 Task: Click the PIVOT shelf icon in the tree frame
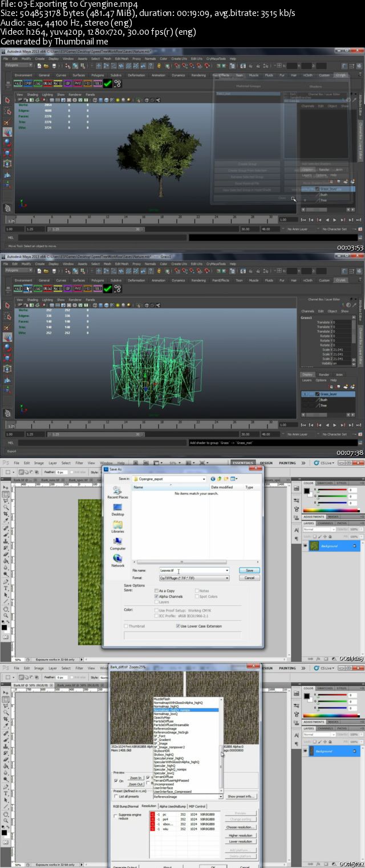[78, 83]
